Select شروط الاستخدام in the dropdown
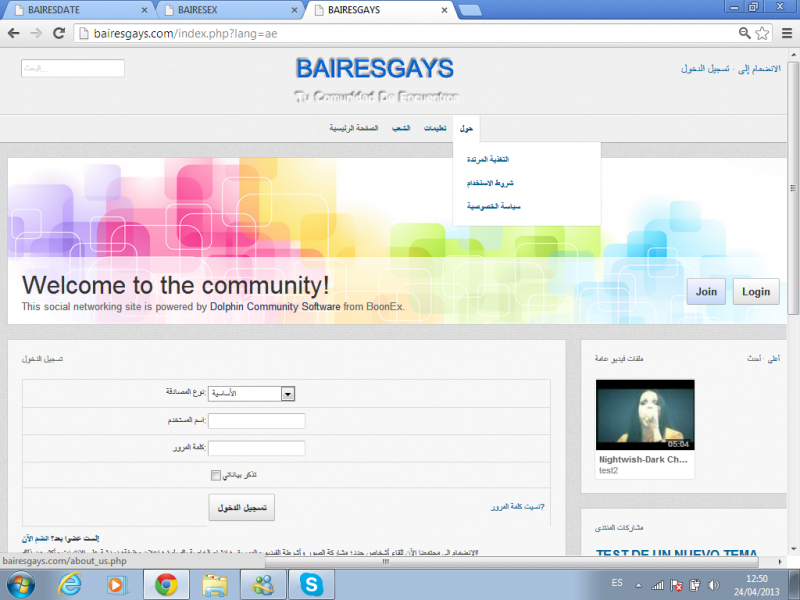This screenshot has width=800, height=600. [490, 183]
